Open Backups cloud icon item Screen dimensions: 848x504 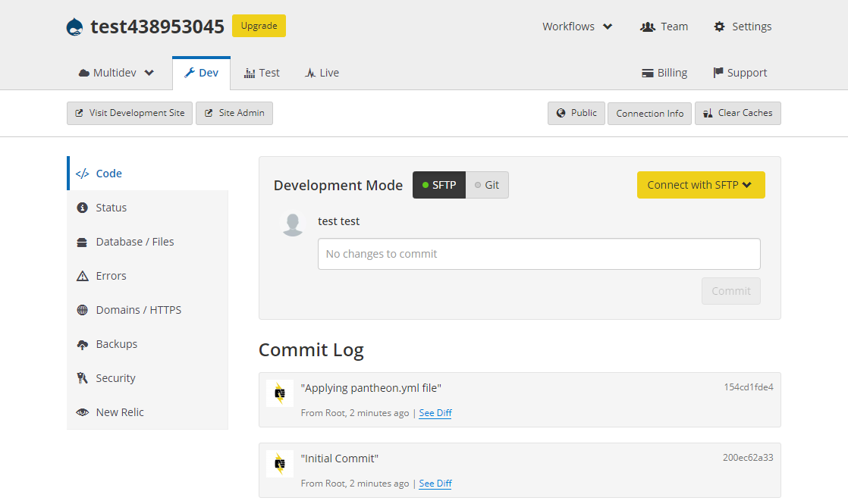(116, 344)
